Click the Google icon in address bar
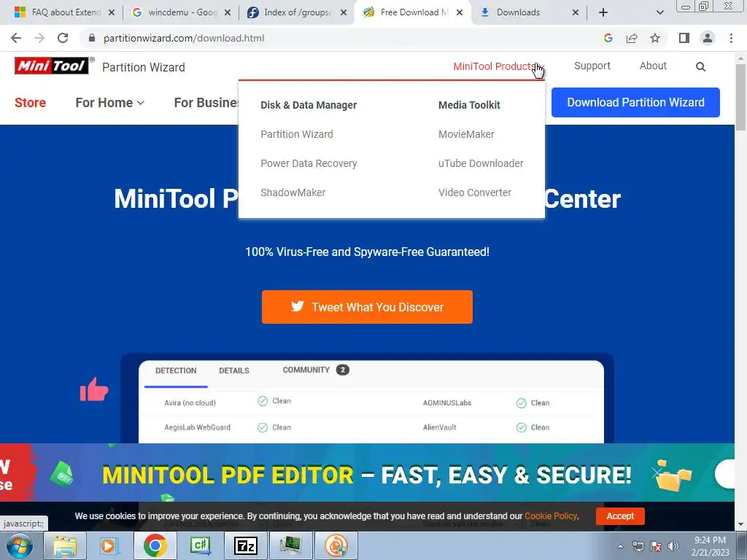The height and width of the screenshot is (560, 747). click(x=608, y=38)
